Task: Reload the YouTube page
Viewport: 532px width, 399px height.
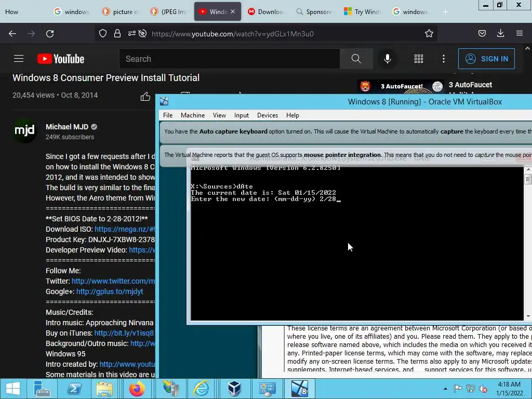Action: pos(50,34)
